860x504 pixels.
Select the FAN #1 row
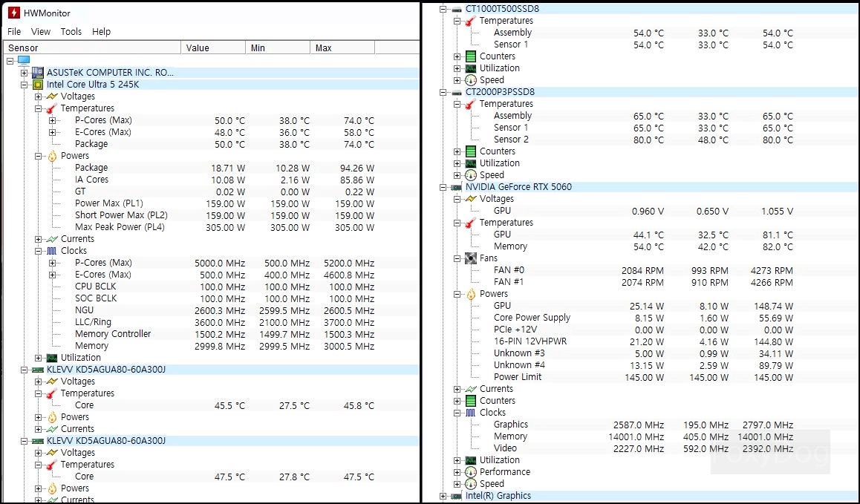(643, 283)
